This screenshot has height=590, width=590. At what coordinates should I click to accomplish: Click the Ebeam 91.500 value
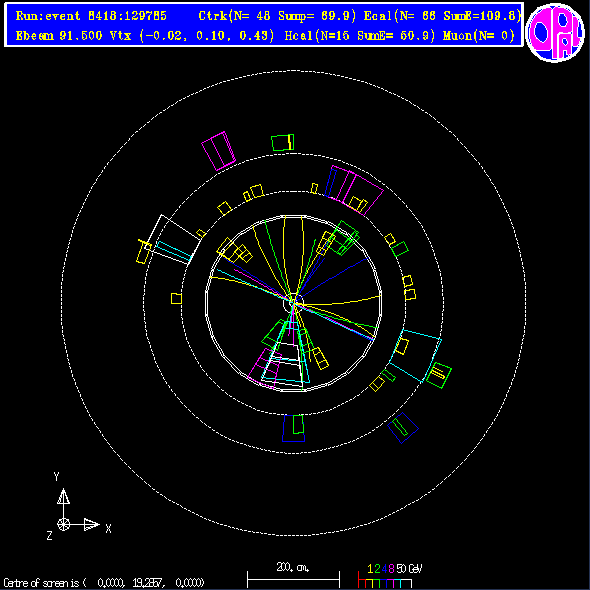click(x=59, y=36)
